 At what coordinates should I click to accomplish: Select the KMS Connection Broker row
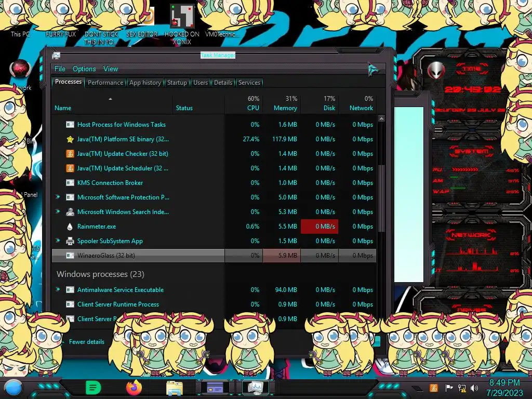point(214,182)
